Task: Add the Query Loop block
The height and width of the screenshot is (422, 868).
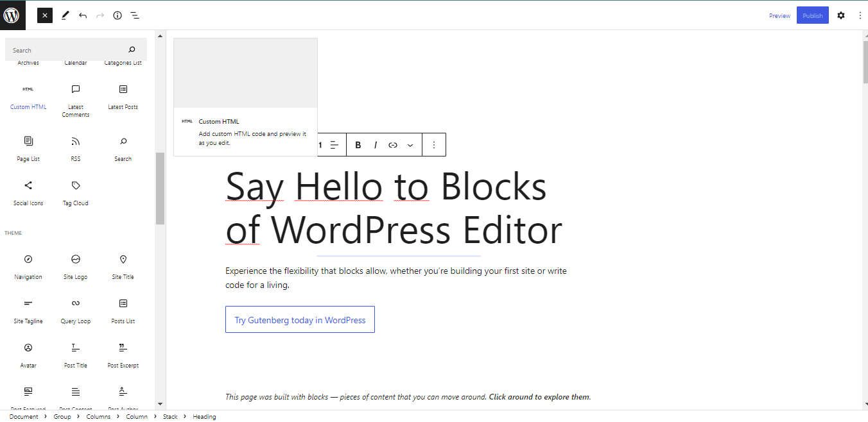Action: point(76,311)
